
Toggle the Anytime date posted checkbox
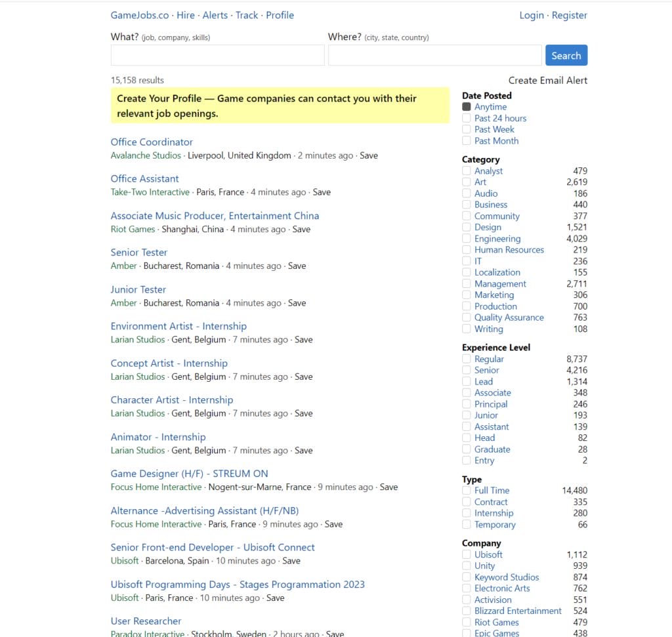pos(467,107)
